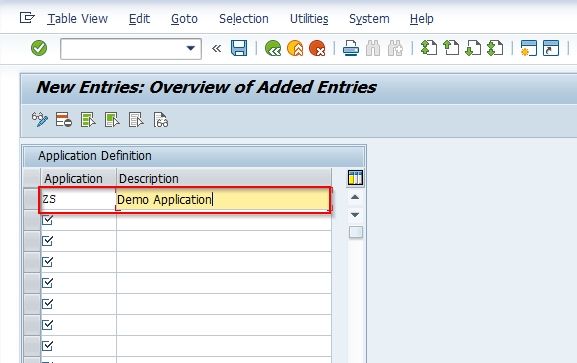Open the window menu icon left of Table View
Viewport: 577px width, 363px height.
coord(27,18)
